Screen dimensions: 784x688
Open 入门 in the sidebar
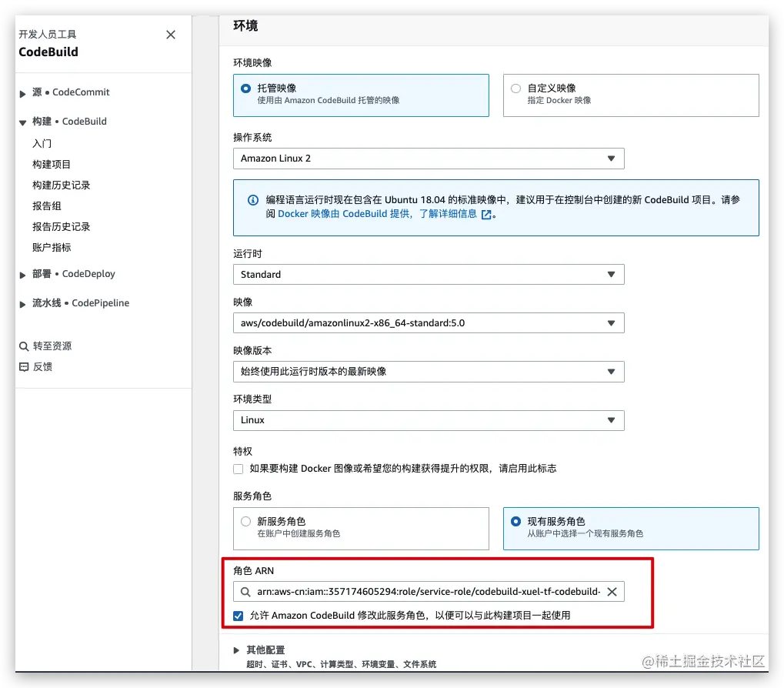click(42, 143)
